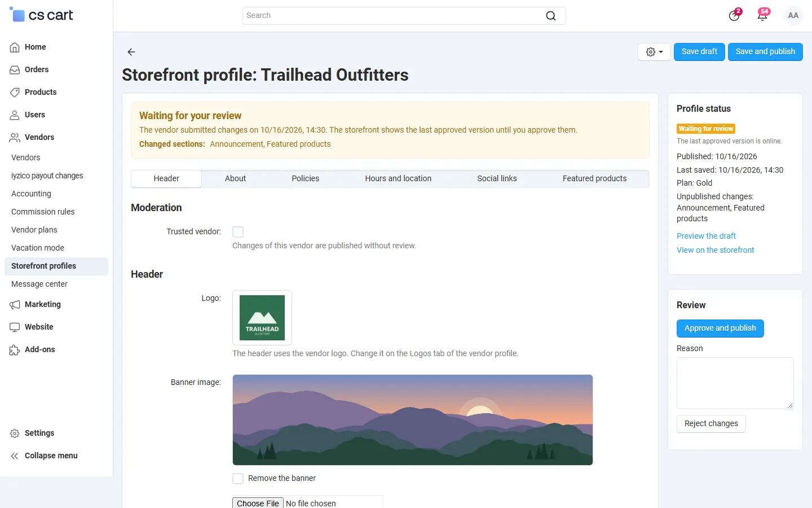
Task: Select the Featured products tab
Action: 594,178
